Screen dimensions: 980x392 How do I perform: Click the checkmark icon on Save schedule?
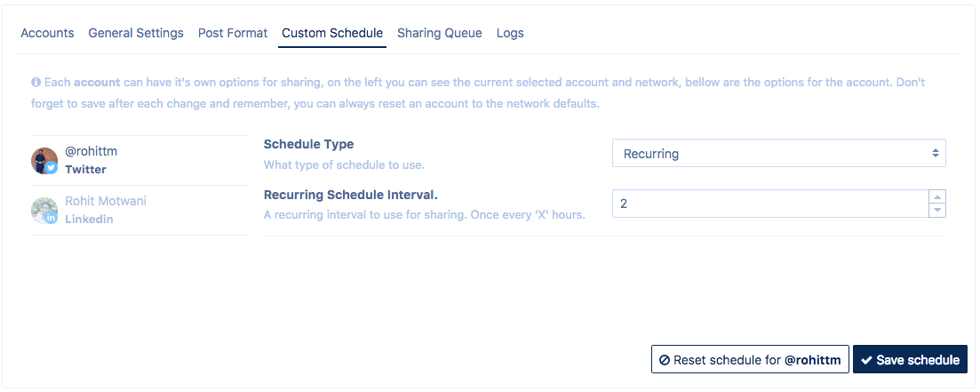(866, 360)
